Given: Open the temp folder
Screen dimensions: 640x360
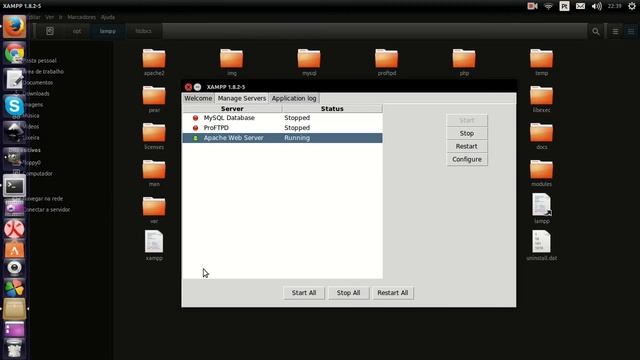Looking at the screenshot, I should pos(542,62).
